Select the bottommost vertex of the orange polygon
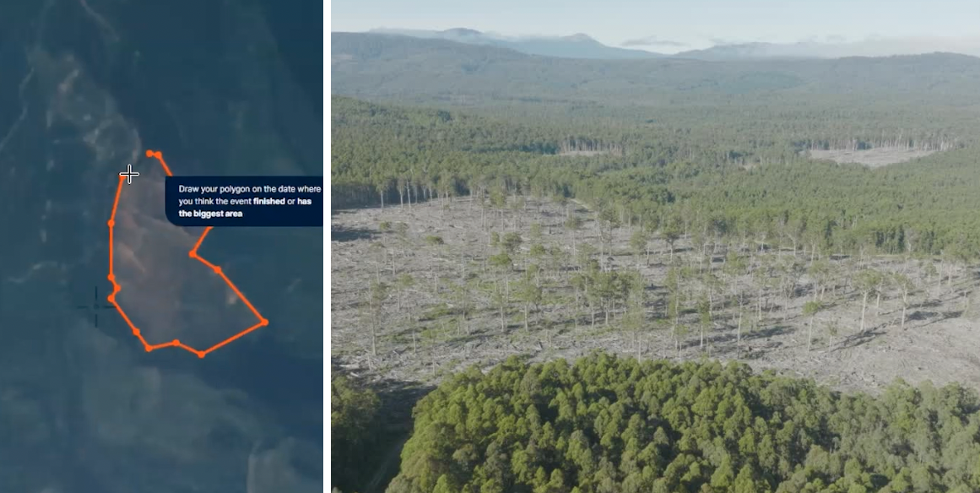This screenshot has width=980, height=493. point(201,355)
